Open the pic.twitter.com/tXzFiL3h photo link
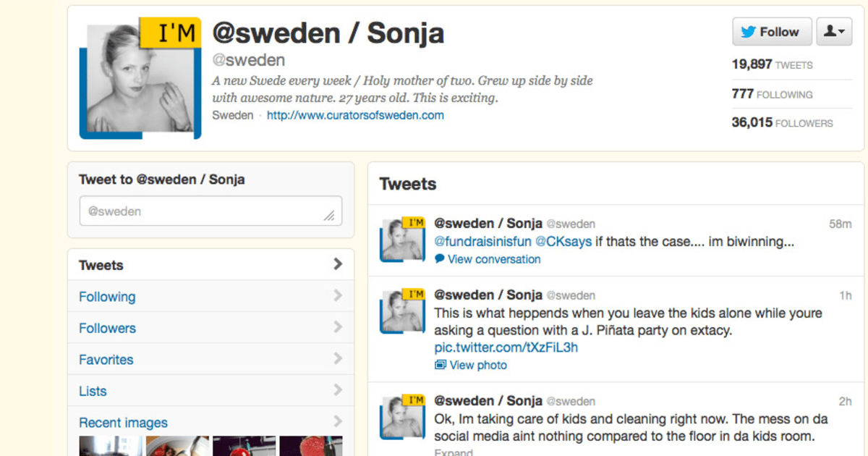This screenshot has width=868, height=456. [x=507, y=348]
